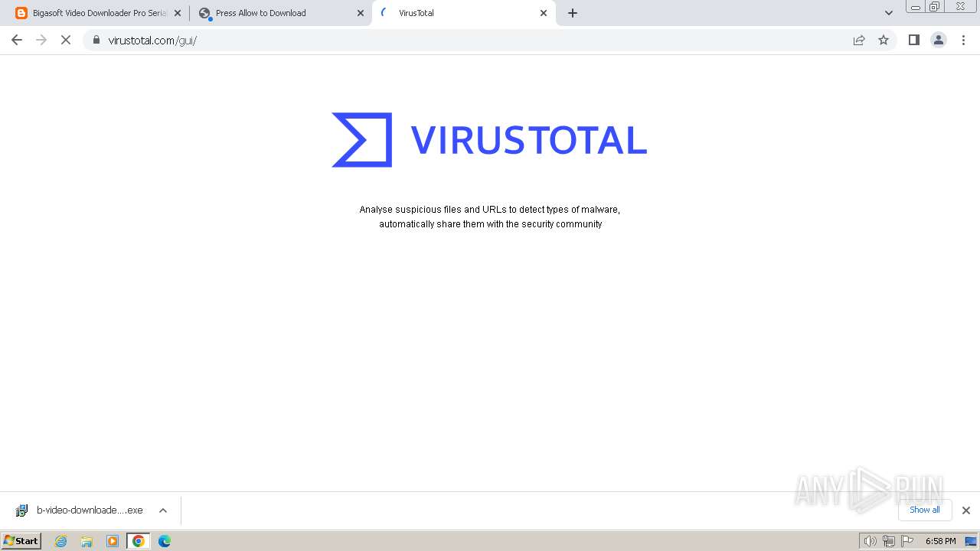Viewport: 980px width, 551px height.
Task: Bookmark this page with the star icon
Action: pos(884,40)
